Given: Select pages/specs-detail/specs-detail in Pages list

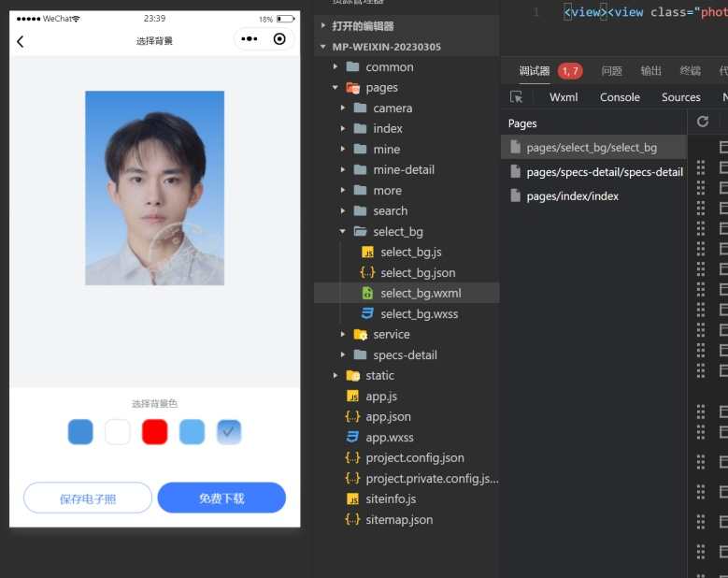Looking at the screenshot, I should [593, 172].
